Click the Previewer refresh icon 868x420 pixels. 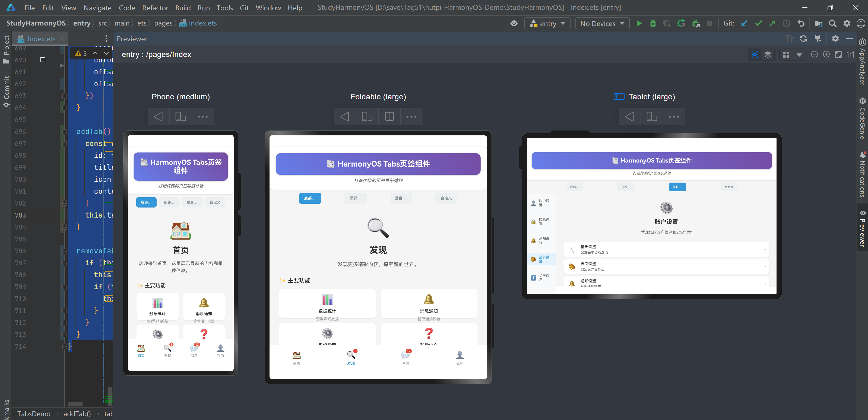pyautogui.click(x=803, y=39)
